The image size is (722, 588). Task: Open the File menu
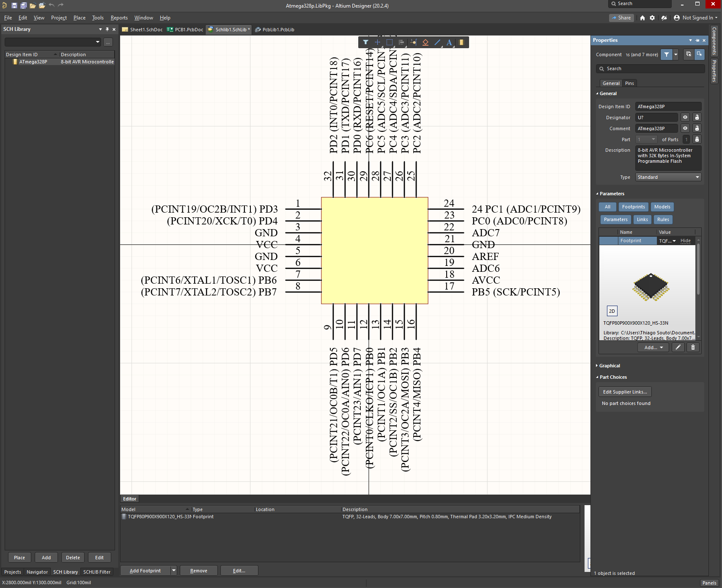click(x=8, y=18)
